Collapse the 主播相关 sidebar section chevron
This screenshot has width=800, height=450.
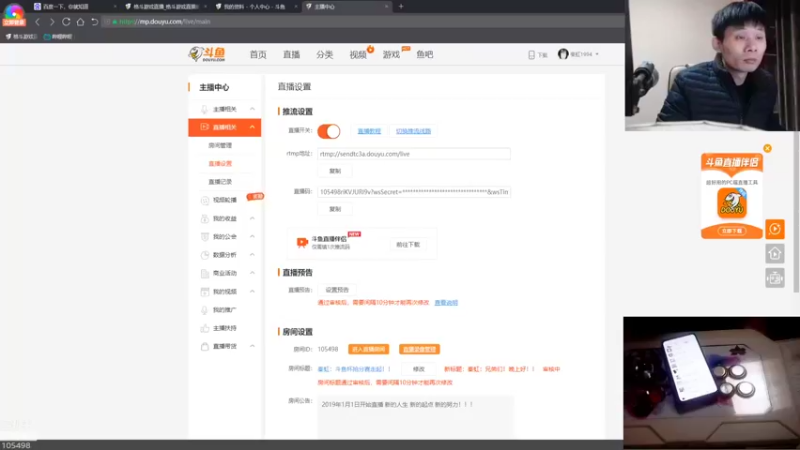[x=252, y=109]
